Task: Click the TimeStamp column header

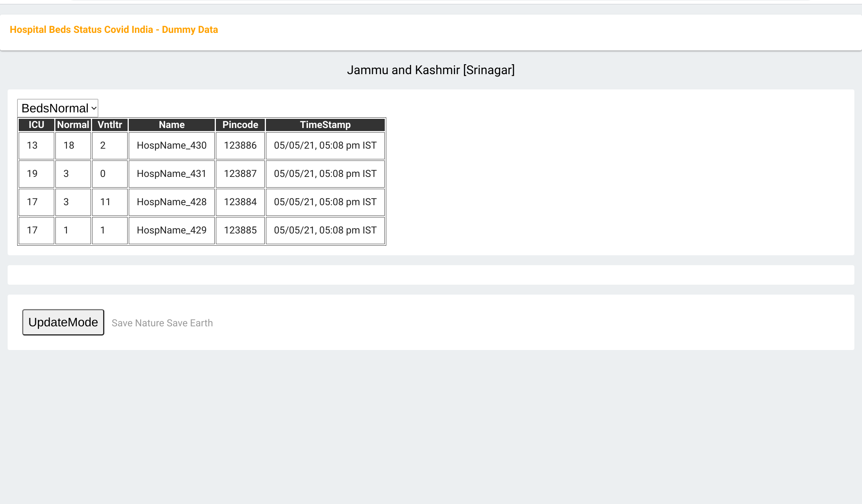Action: click(325, 125)
